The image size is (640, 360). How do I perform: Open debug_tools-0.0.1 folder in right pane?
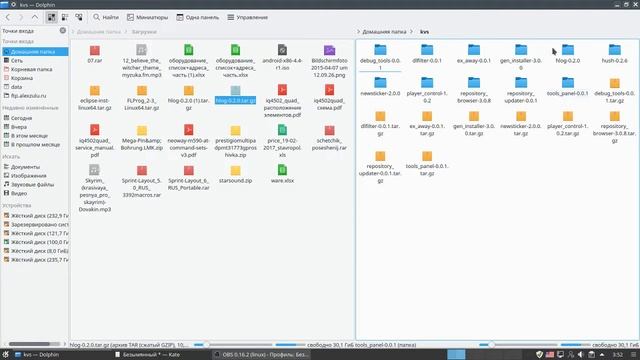[x=380, y=57]
